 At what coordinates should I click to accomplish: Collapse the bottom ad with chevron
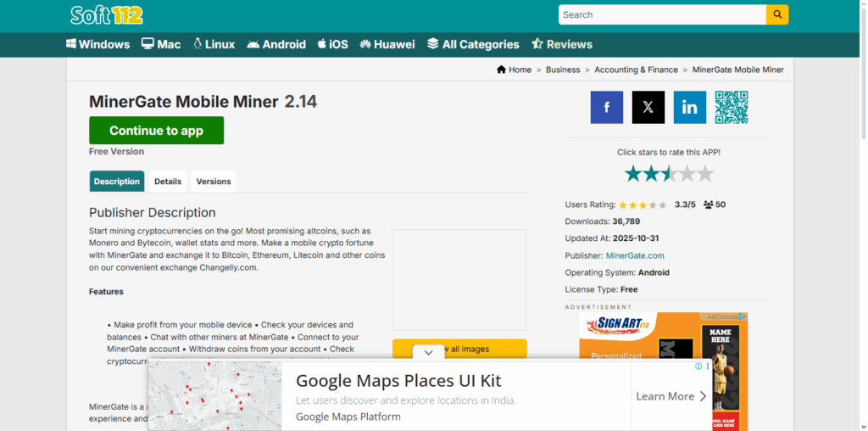point(428,352)
